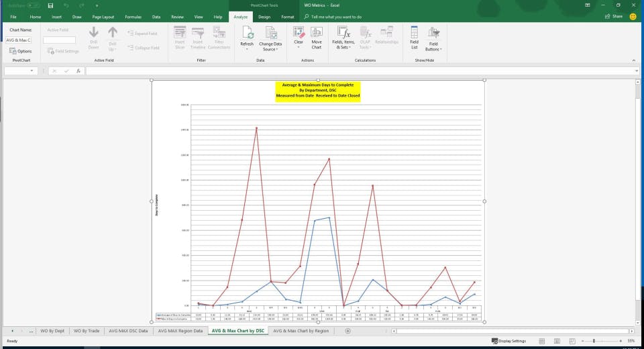Switch to the View tab
This screenshot has height=349, width=644.
point(199,17)
